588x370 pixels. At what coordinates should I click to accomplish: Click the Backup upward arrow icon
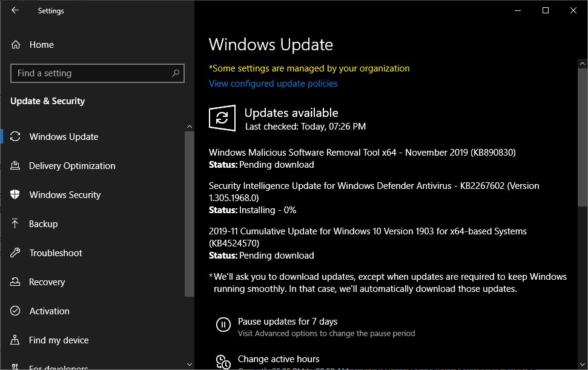pos(15,223)
